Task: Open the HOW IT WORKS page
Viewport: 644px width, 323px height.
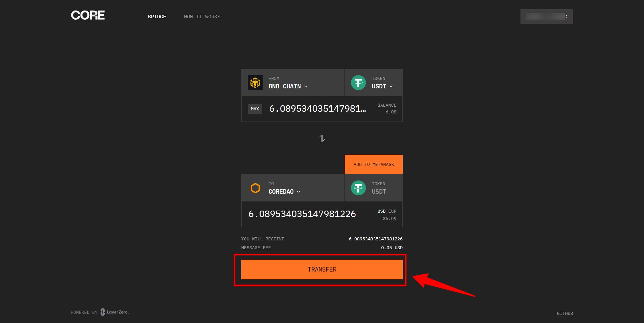Action: (202, 16)
